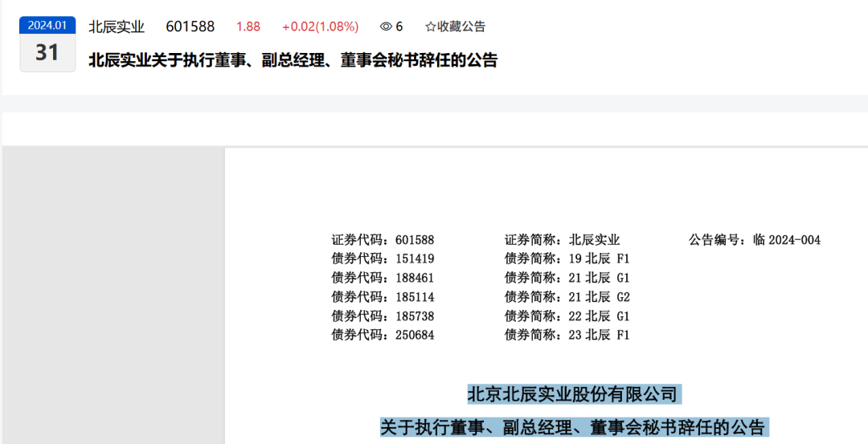The height and width of the screenshot is (444, 868).
Task: Click the view count number 6
Action: click(x=399, y=26)
